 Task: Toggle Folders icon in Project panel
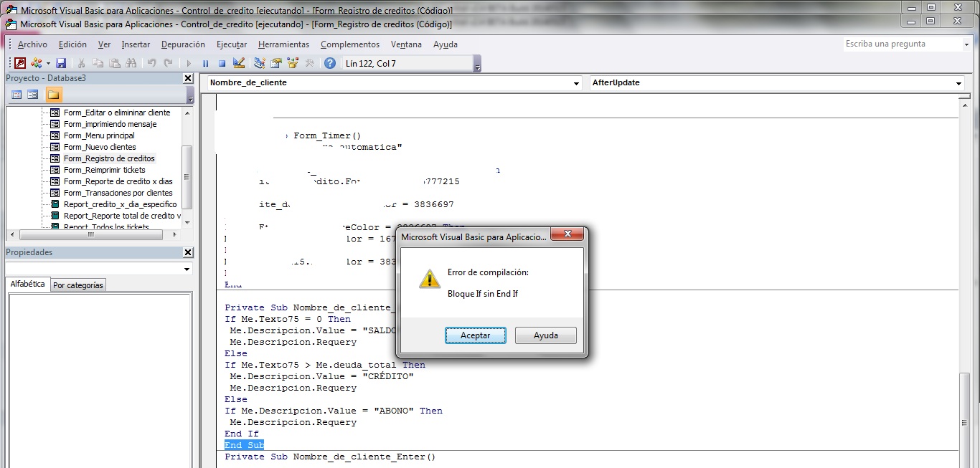(x=54, y=95)
